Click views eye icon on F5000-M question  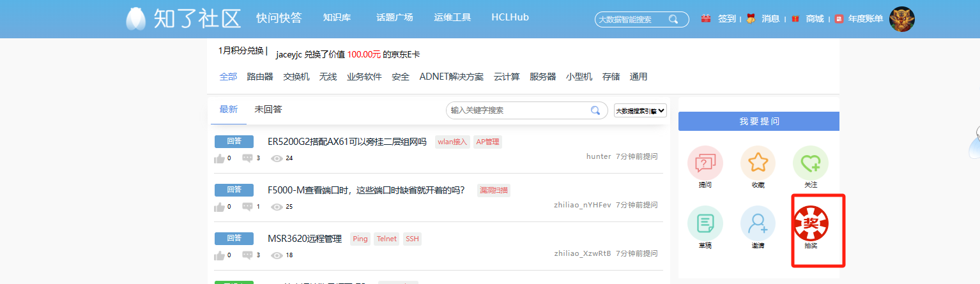[x=277, y=207]
